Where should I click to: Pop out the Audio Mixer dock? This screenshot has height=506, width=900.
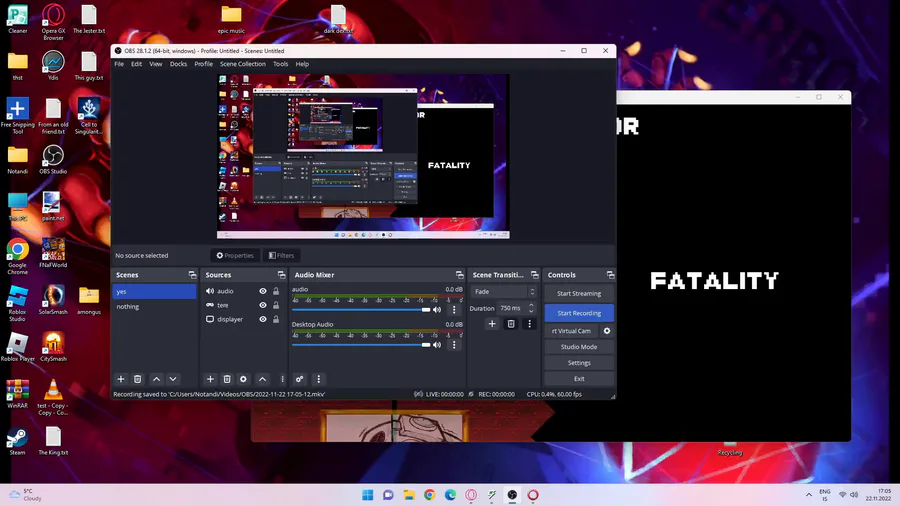pos(459,275)
